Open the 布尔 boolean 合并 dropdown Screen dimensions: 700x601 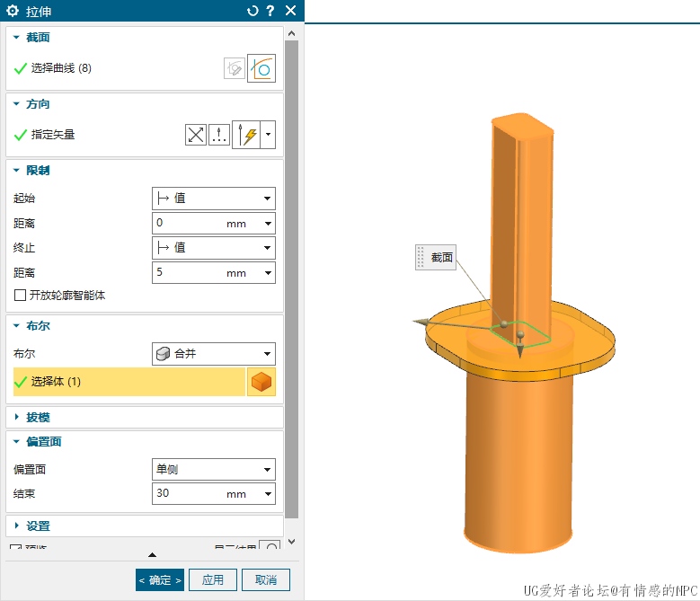tap(214, 354)
